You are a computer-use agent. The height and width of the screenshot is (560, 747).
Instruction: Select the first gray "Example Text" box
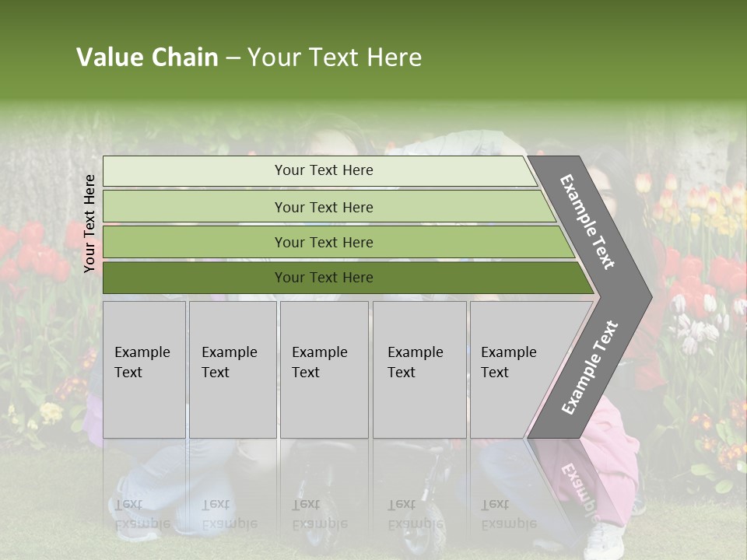tap(144, 369)
